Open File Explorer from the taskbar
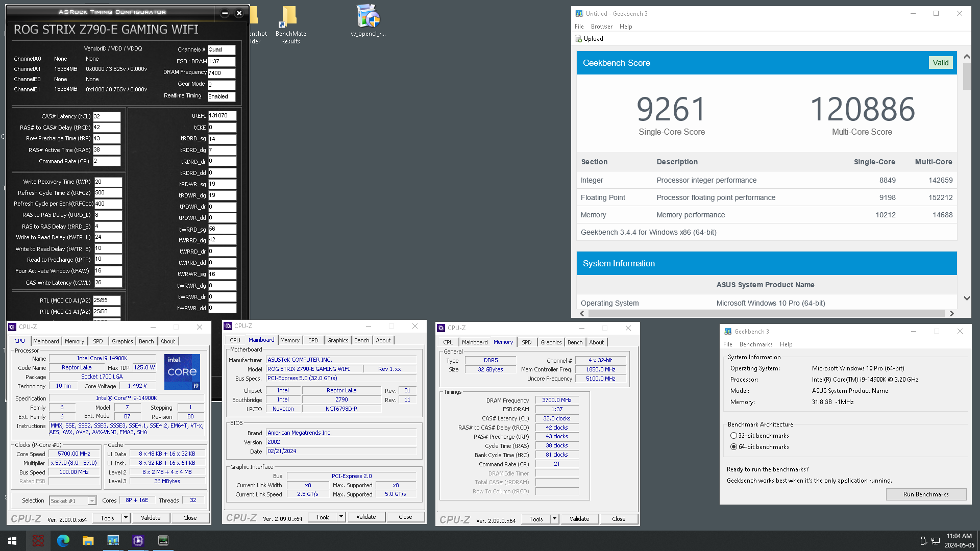This screenshot has height=551, width=980. (88, 540)
